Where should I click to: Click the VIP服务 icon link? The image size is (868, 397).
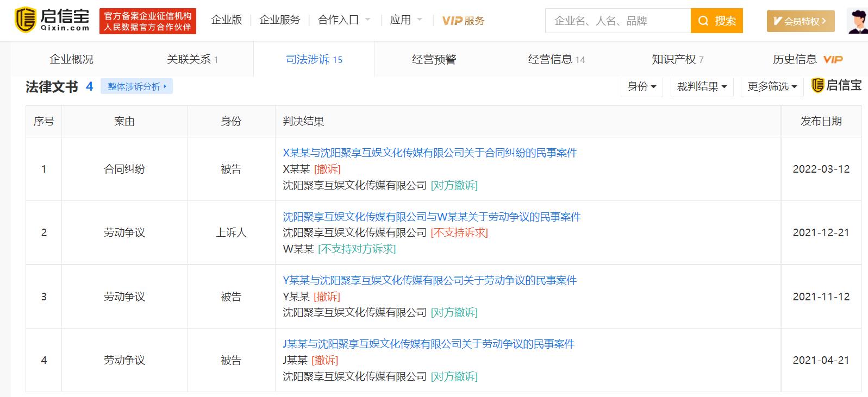pyautogui.click(x=463, y=21)
